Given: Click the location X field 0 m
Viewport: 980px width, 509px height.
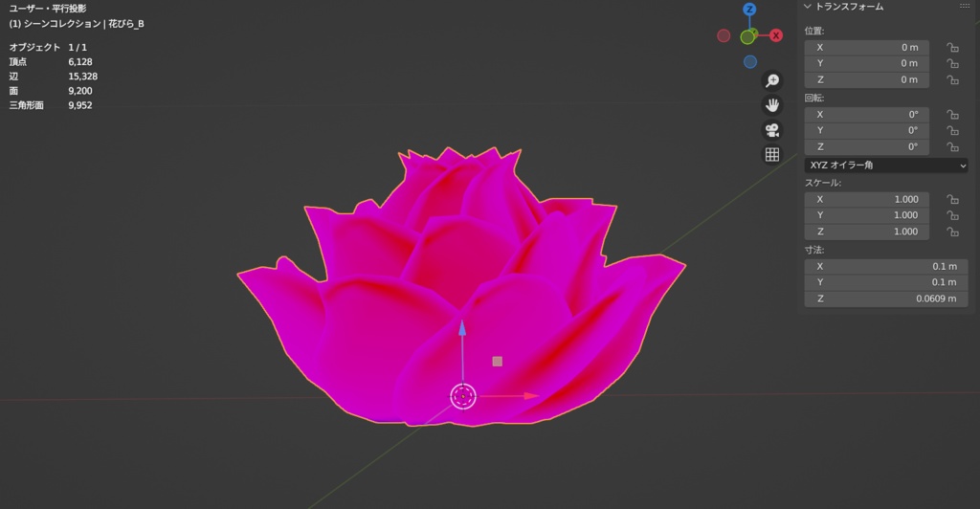Looking at the screenshot, I should click(x=866, y=48).
